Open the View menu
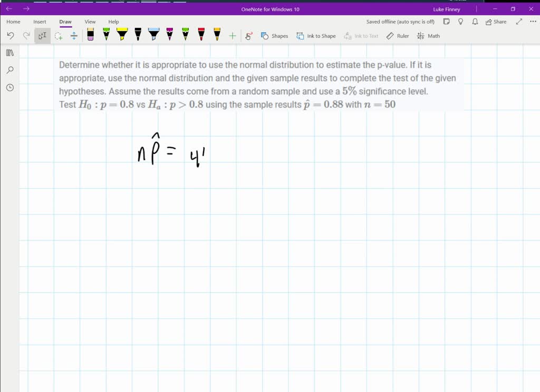 pyautogui.click(x=90, y=22)
